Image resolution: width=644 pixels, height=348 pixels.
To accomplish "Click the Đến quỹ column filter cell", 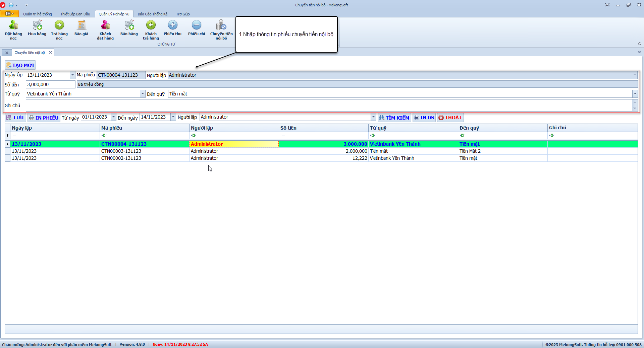I will pyautogui.click(x=503, y=135).
